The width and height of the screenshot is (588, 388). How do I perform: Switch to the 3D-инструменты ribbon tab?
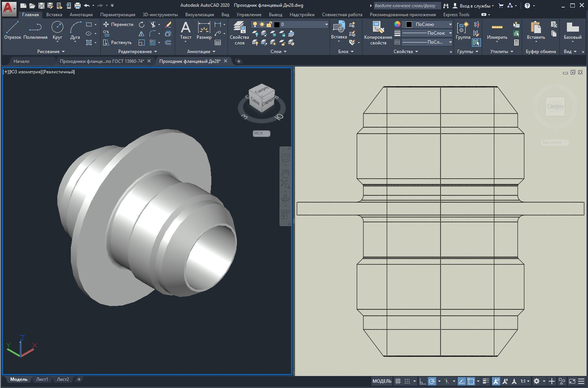pyautogui.click(x=160, y=14)
